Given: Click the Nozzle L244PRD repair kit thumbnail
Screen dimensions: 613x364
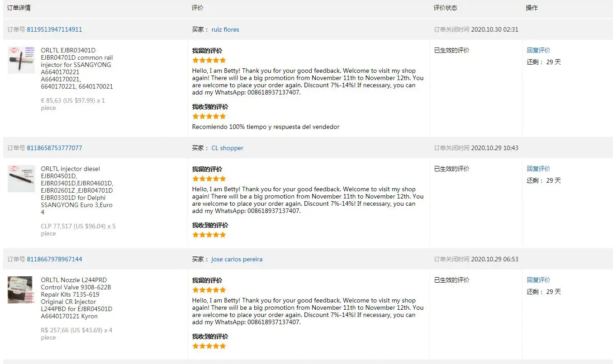Looking at the screenshot, I should click(x=20, y=290).
